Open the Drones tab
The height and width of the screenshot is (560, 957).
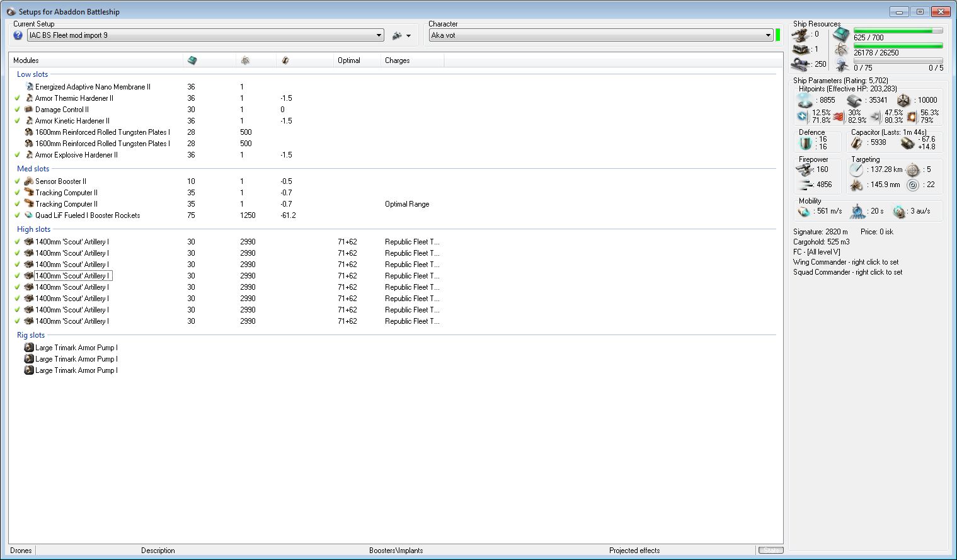[21, 551]
